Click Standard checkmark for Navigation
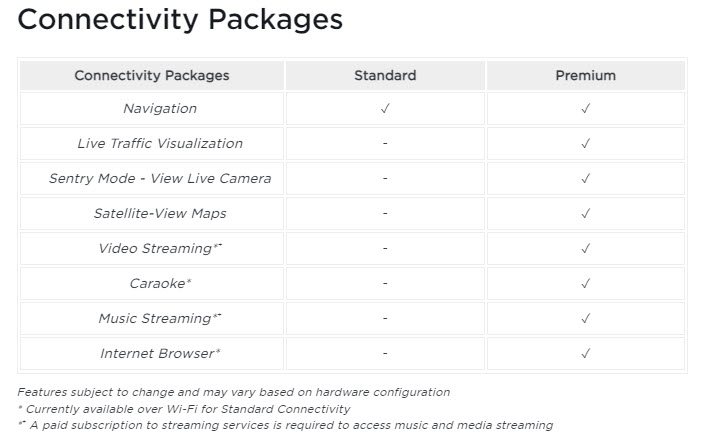This screenshot has height=438, width=703. [x=385, y=109]
